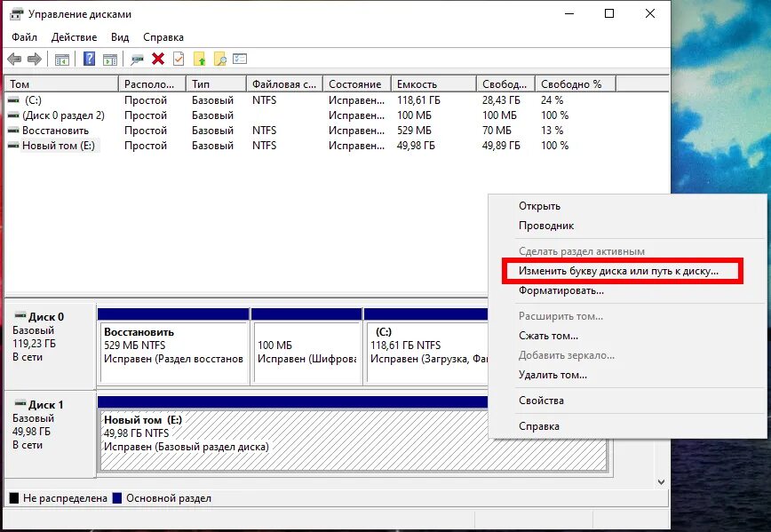The width and height of the screenshot is (771, 532).
Task: Toggle the console tree pane toolbar icon
Action: [x=62, y=60]
